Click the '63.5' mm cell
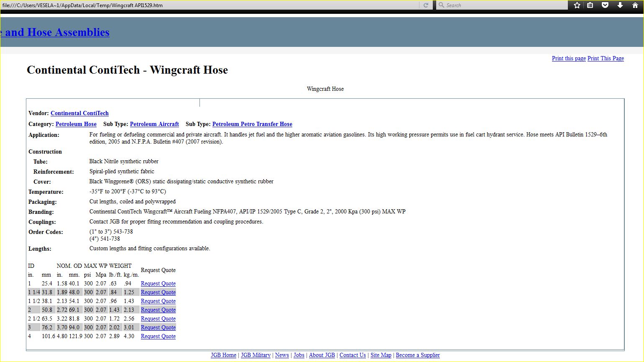The height and width of the screenshot is (362, 644). point(47,319)
